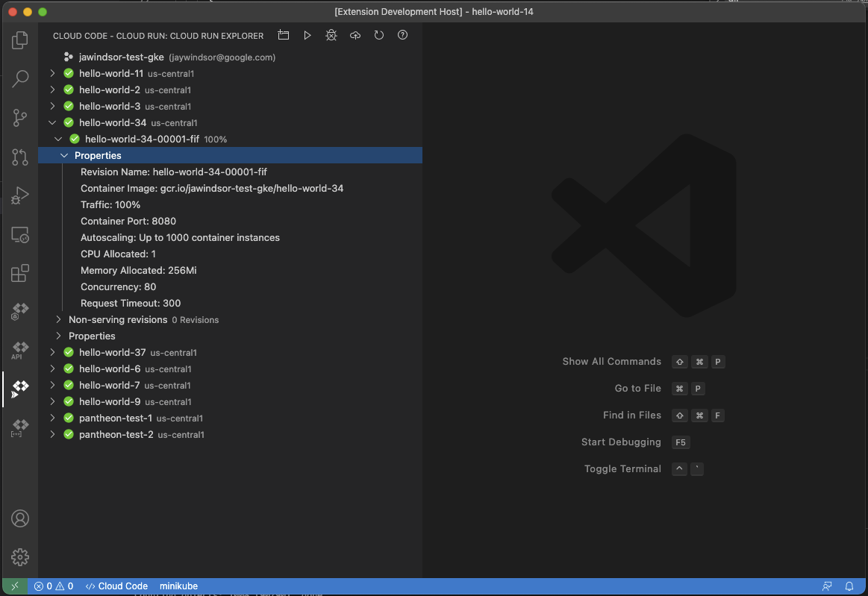Click the Run on Cloud Run emulator icon
This screenshot has height=596, width=868.
(x=307, y=35)
